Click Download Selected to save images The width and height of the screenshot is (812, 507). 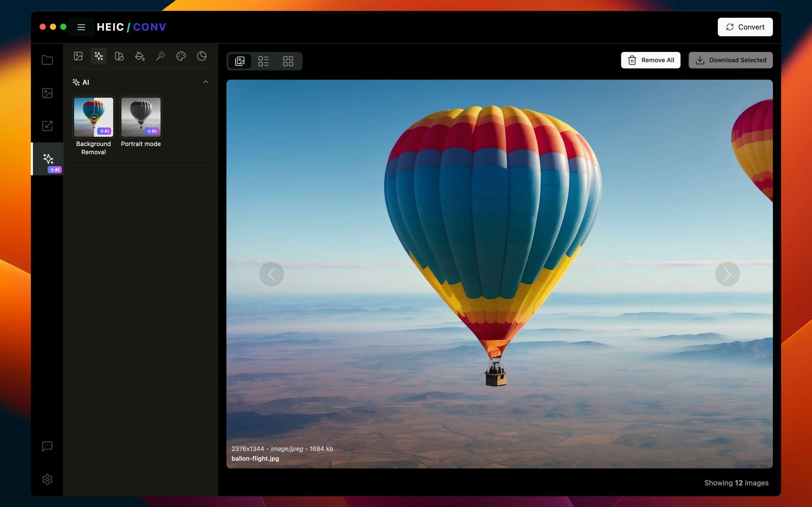731,60
